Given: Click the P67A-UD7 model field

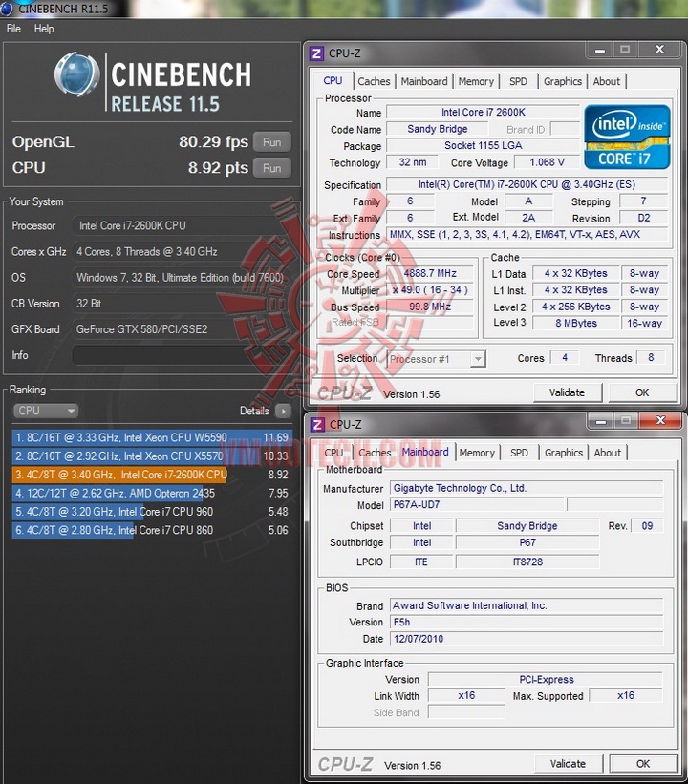Looking at the screenshot, I should click(x=477, y=504).
